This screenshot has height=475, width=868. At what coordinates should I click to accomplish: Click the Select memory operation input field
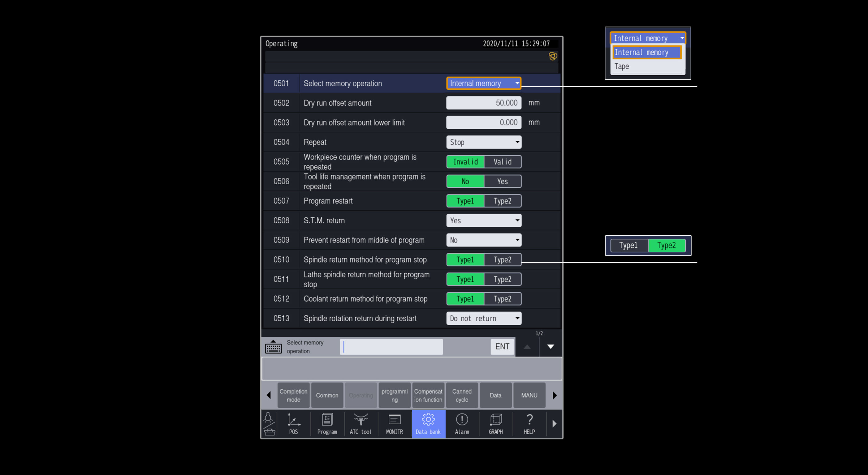pyautogui.click(x=391, y=347)
